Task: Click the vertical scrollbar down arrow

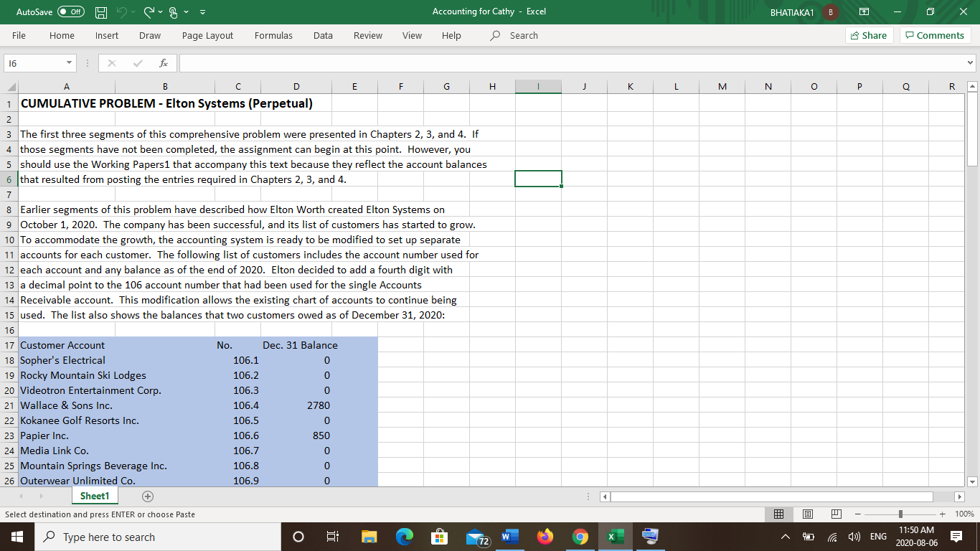Action: click(x=972, y=481)
